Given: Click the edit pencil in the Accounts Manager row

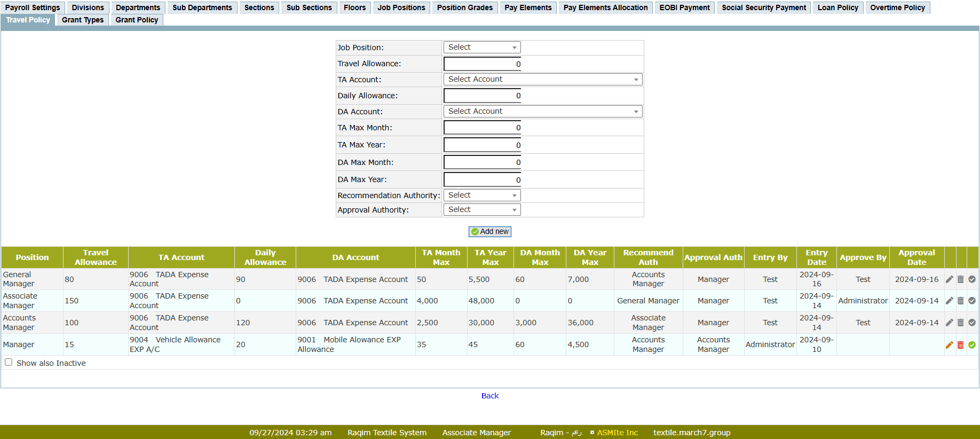Looking at the screenshot, I should point(949,323).
